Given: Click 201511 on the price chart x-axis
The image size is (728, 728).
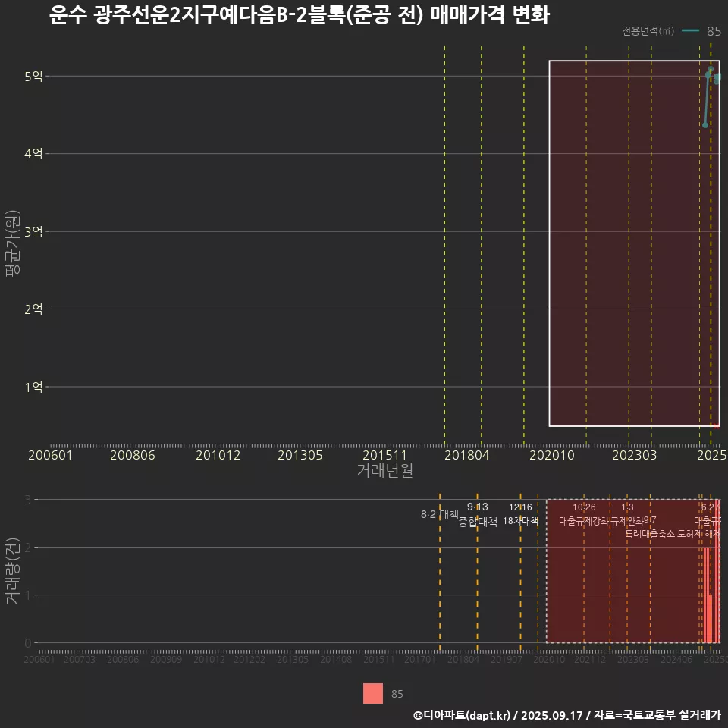Looking at the screenshot, I should click(384, 455).
